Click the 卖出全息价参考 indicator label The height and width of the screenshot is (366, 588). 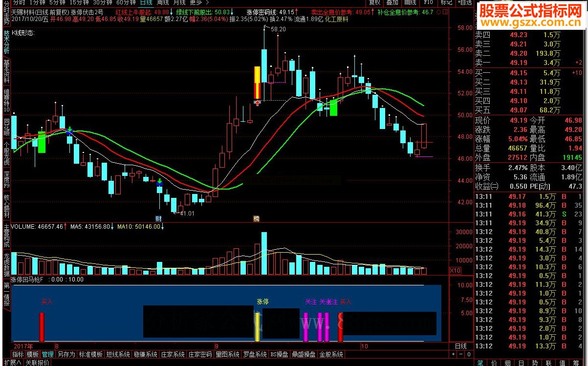(x=332, y=12)
